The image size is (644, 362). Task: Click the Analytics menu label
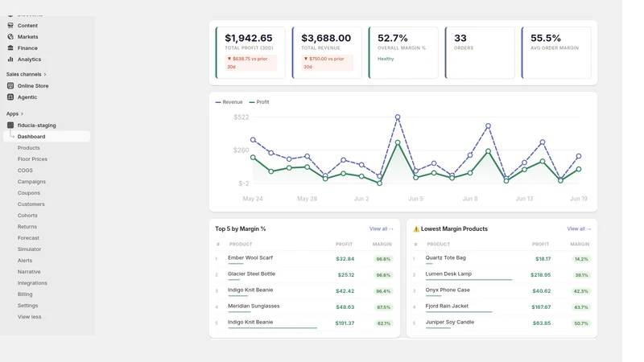click(x=29, y=59)
